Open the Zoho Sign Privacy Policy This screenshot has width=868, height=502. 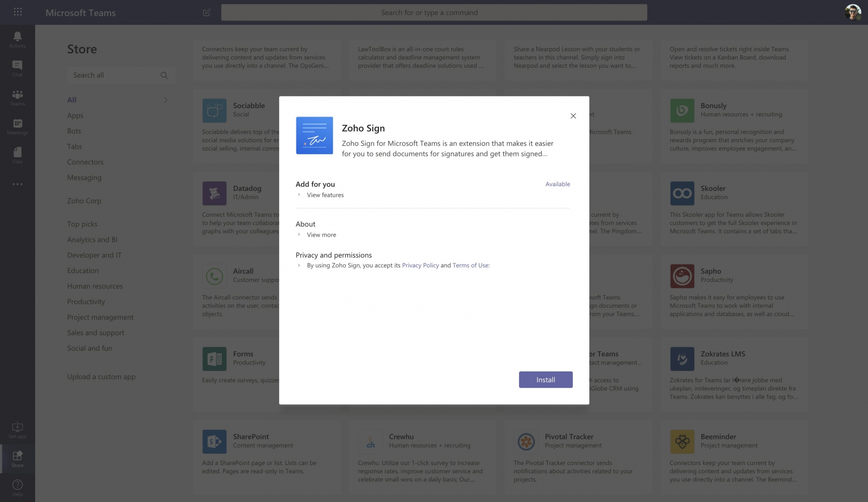[x=420, y=265]
